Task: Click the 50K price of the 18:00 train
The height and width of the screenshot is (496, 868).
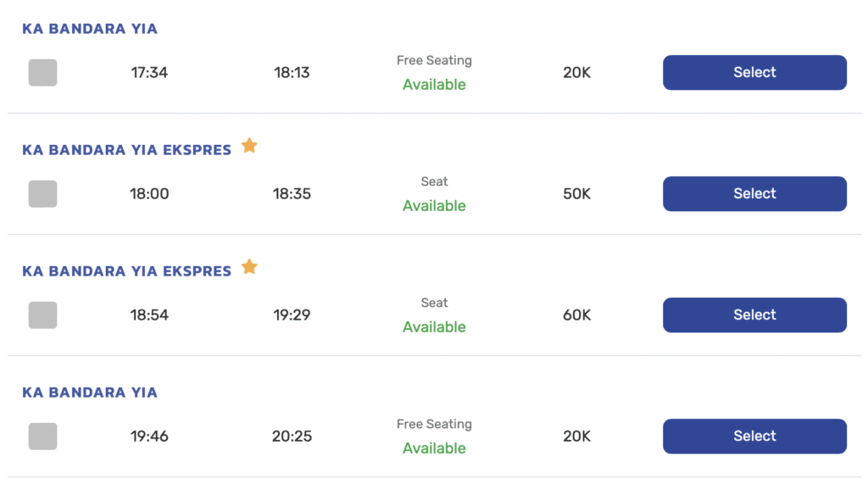Action: (x=576, y=194)
